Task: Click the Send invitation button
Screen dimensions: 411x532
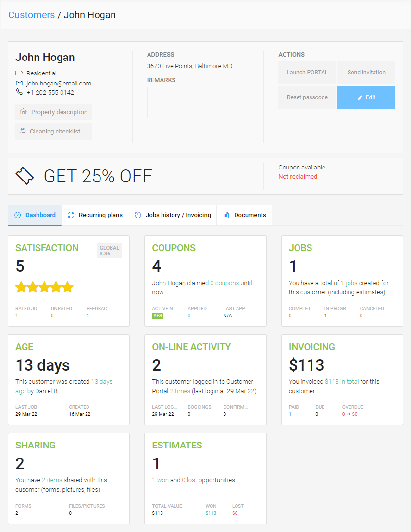Action: pyautogui.click(x=366, y=73)
